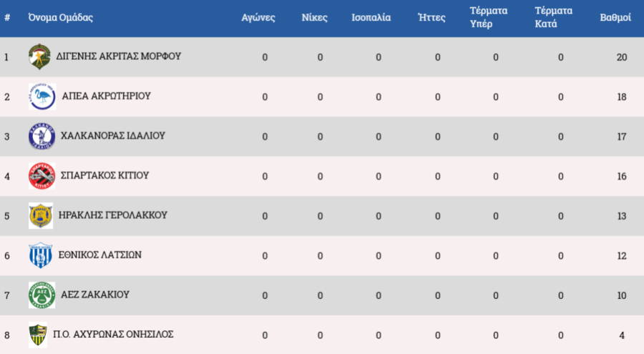Screen dimensions: 644x354
Task: Click the Π.Ο. Αχυρώνας Ονήσιλος team logo
Action: click(38, 335)
